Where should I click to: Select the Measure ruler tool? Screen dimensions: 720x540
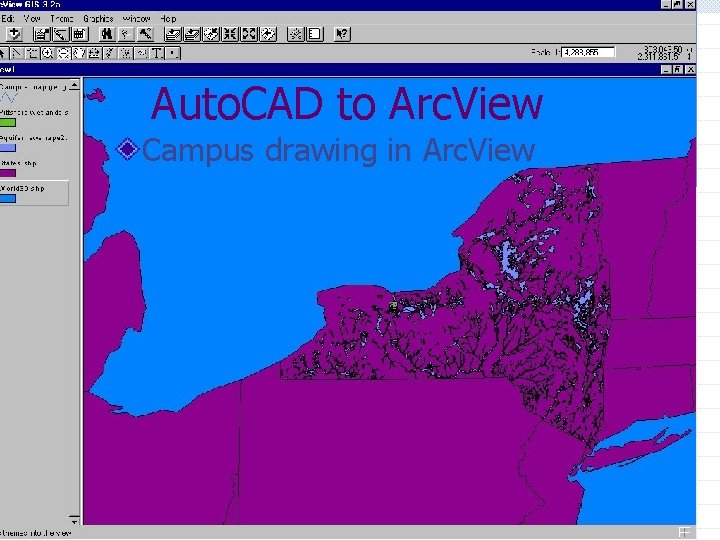pos(95,53)
